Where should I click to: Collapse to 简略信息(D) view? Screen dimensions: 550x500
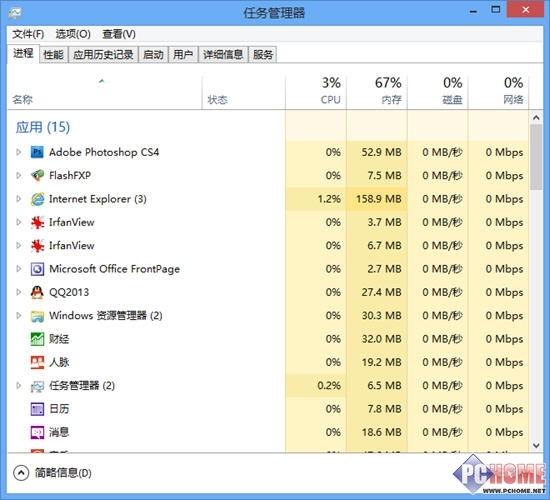53,473
